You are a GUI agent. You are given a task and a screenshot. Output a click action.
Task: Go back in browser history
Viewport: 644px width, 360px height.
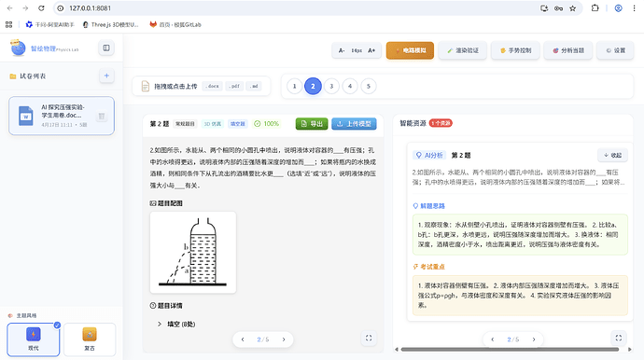click(x=10, y=8)
